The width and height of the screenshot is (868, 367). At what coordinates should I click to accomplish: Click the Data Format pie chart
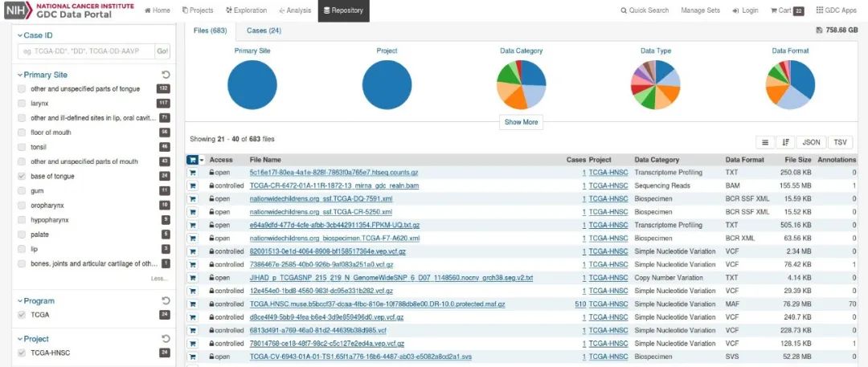pos(791,85)
